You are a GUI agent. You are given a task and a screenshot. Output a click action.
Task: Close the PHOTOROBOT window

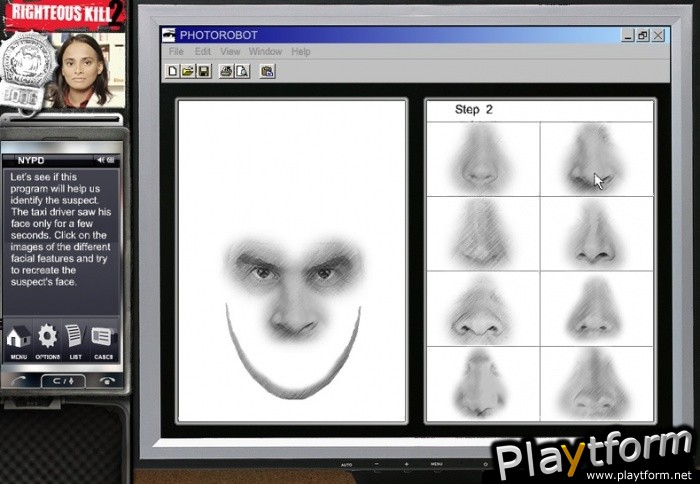click(x=658, y=35)
